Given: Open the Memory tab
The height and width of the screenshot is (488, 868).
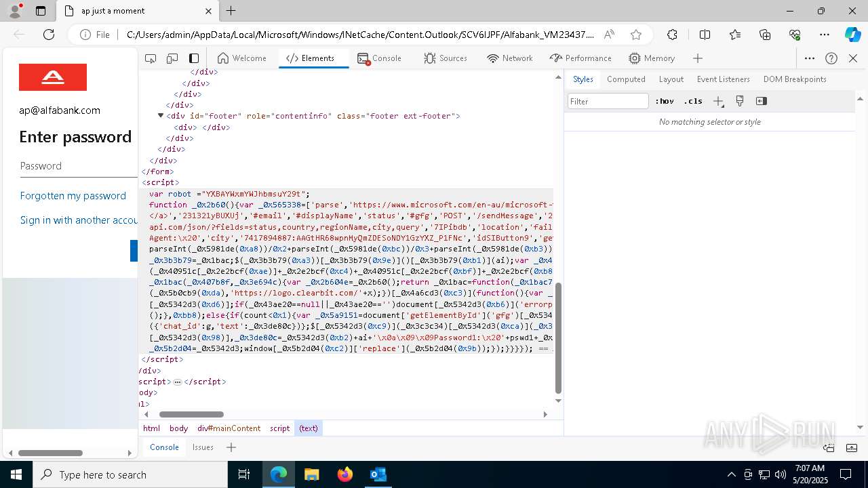Looking at the screenshot, I should [652, 58].
